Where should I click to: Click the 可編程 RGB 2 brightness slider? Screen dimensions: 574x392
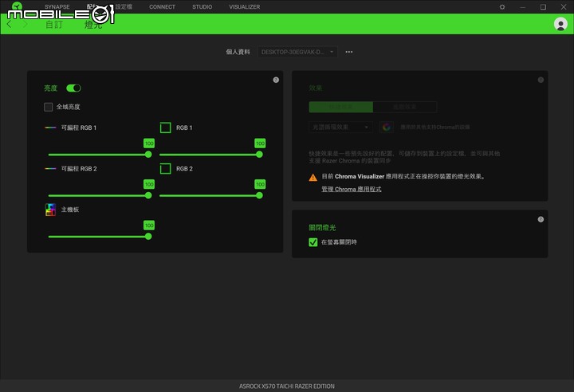[100, 196]
